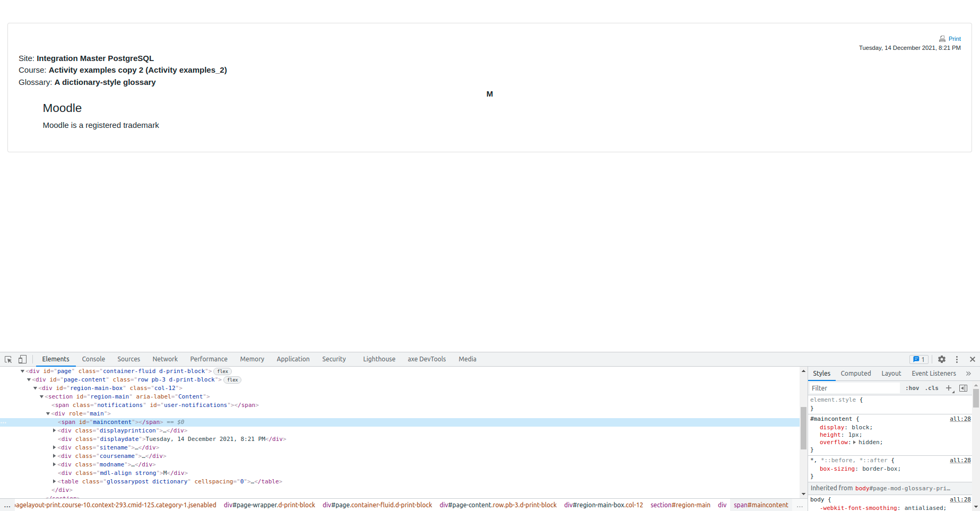The image size is (980, 511).
Task: Expand the coursename div node
Action: [54, 456]
